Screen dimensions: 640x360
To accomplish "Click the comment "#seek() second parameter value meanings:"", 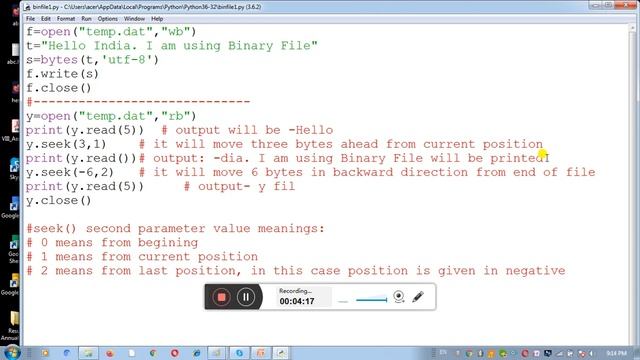I will [x=176, y=229].
